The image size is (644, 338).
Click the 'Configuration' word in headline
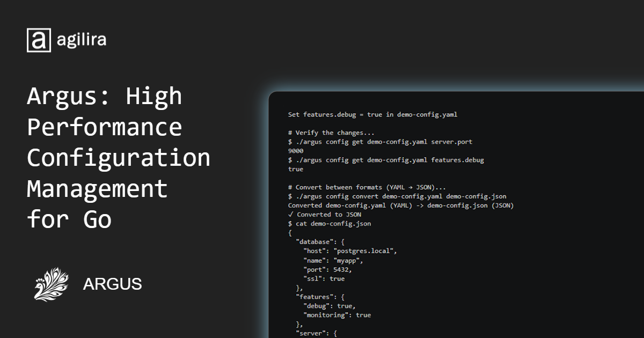119,158
